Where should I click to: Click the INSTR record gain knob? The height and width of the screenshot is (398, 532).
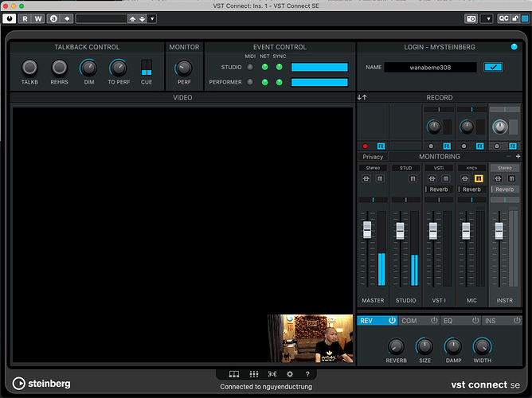coord(499,127)
